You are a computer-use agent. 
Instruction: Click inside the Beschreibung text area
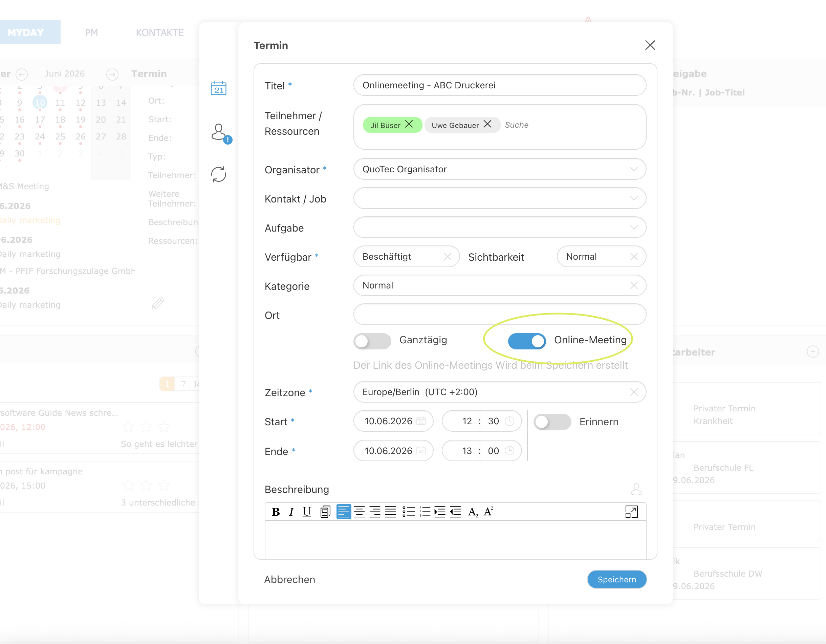[x=455, y=540]
